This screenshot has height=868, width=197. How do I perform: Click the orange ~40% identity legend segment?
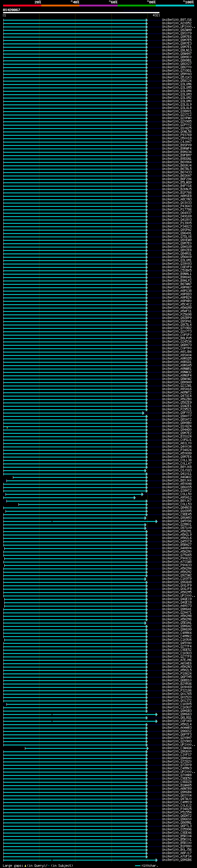click(60, 6)
